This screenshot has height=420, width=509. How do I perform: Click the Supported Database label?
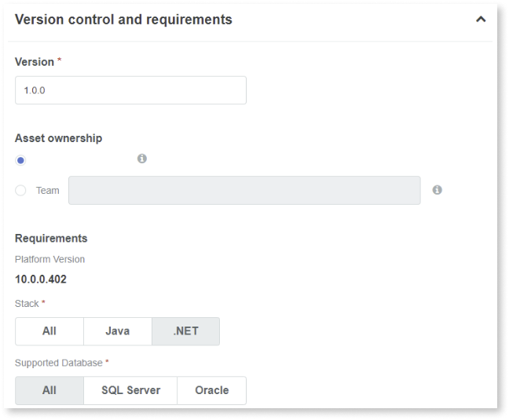pyautogui.click(x=59, y=362)
